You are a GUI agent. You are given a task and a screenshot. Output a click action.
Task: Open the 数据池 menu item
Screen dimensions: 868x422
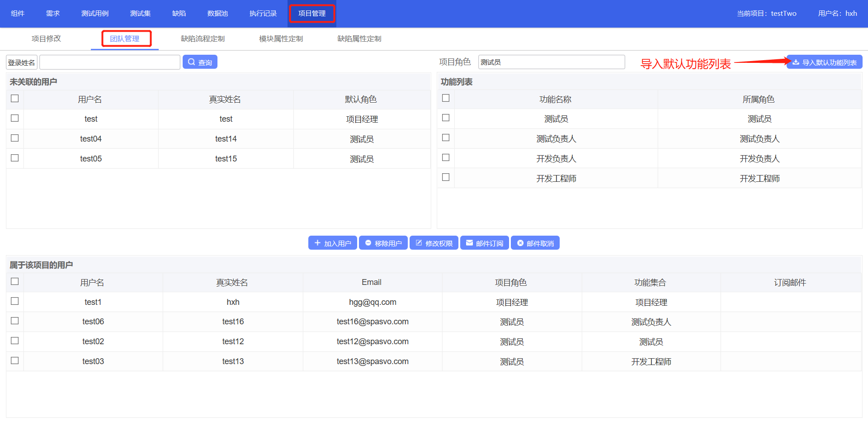[x=217, y=14]
